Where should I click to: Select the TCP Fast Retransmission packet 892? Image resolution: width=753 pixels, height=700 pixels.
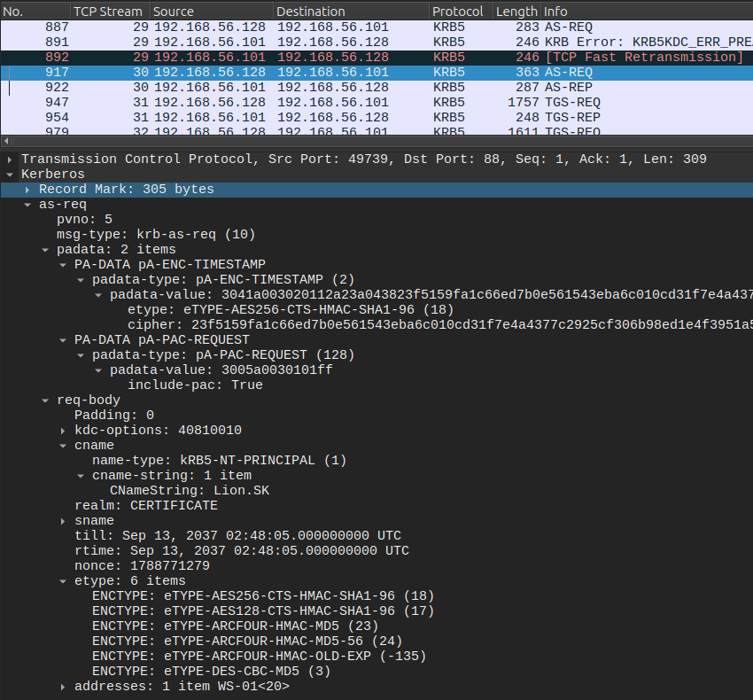354,58
